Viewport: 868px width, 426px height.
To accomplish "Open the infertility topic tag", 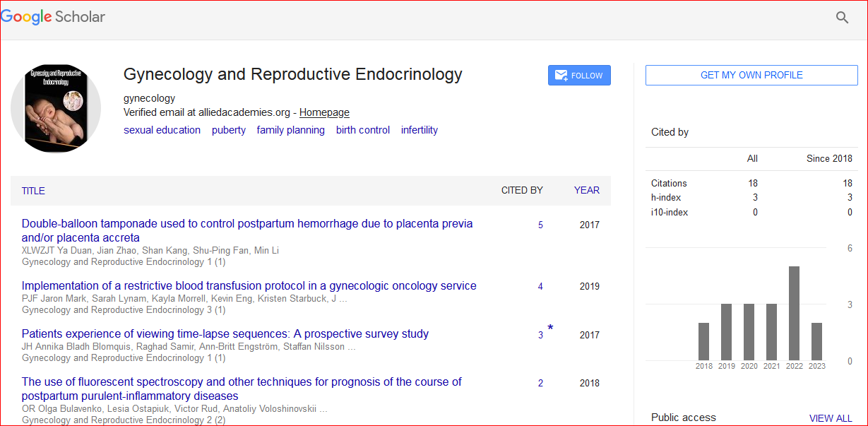I will 419,130.
